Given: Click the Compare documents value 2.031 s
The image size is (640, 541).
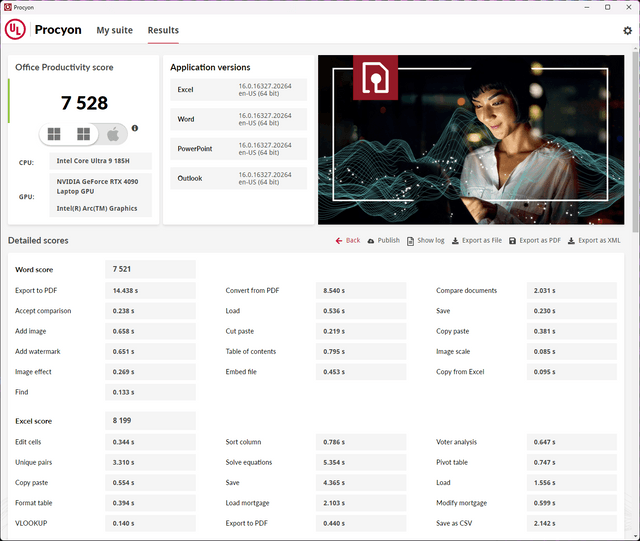Looking at the screenshot, I should point(571,291).
